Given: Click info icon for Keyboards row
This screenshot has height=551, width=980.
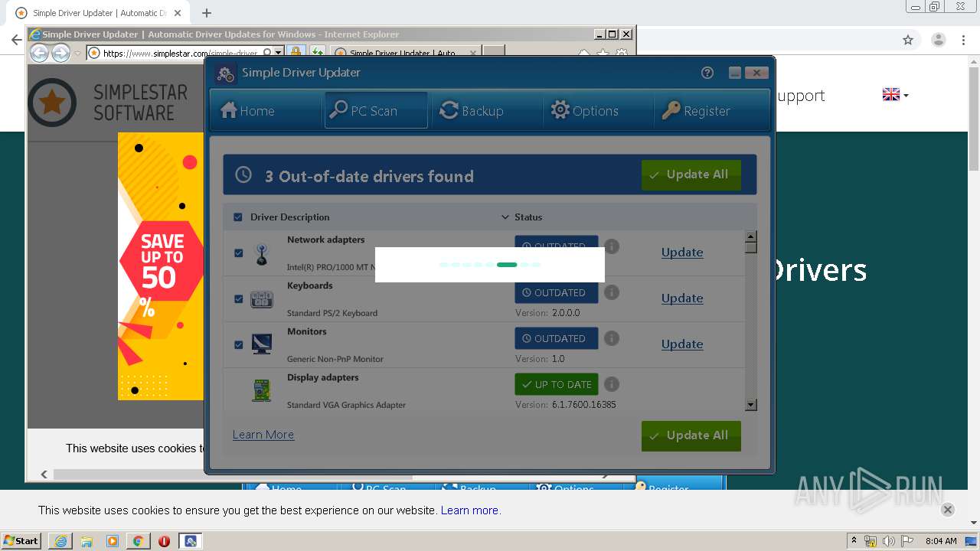Looking at the screenshot, I should 612,292.
